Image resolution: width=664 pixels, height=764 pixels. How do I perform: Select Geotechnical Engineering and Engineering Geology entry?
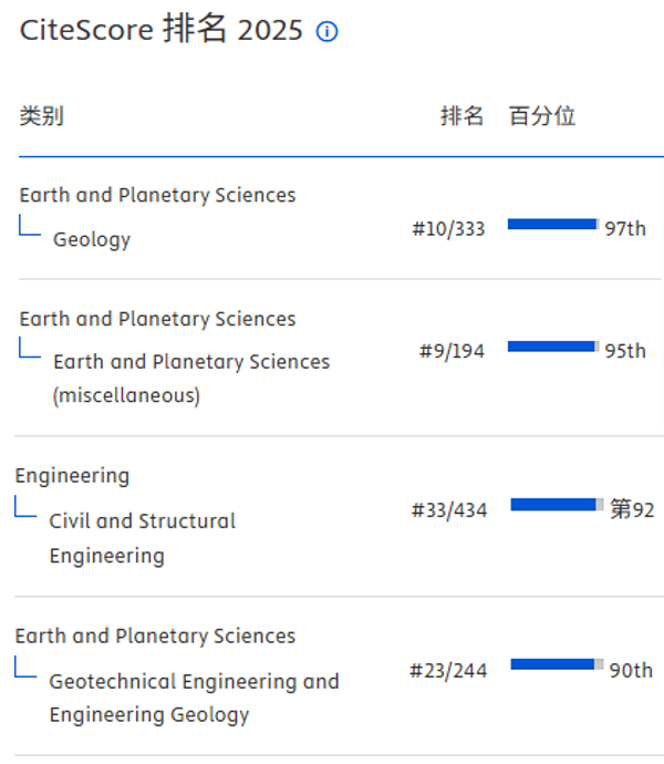coord(194,698)
